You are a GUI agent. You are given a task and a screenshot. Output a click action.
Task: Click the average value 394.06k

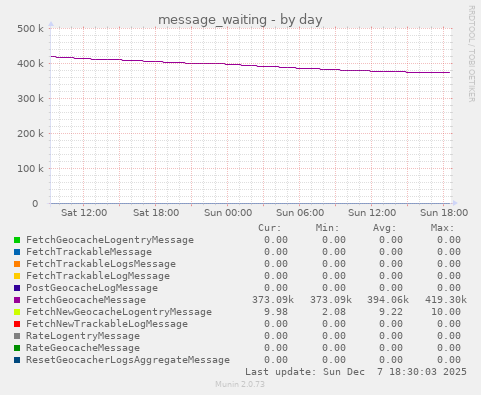pos(388,300)
